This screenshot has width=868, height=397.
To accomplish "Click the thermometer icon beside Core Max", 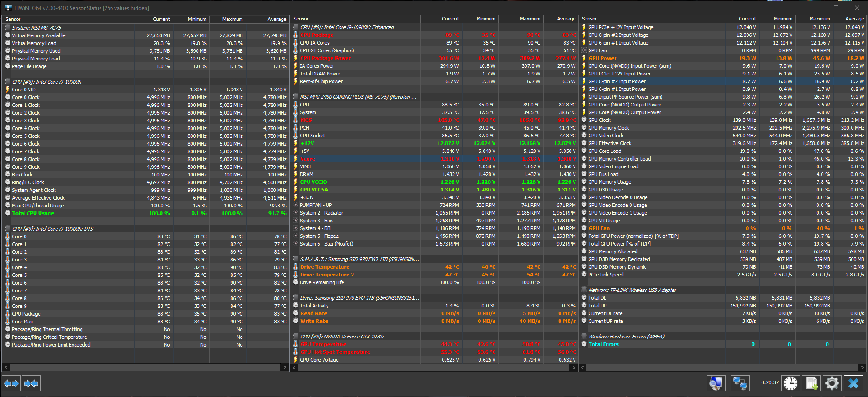I will click(x=8, y=322).
